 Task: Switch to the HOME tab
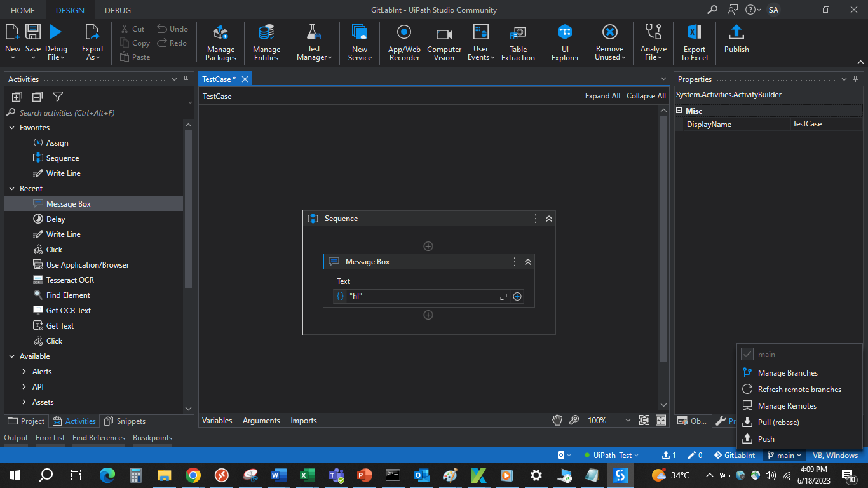point(23,10)
